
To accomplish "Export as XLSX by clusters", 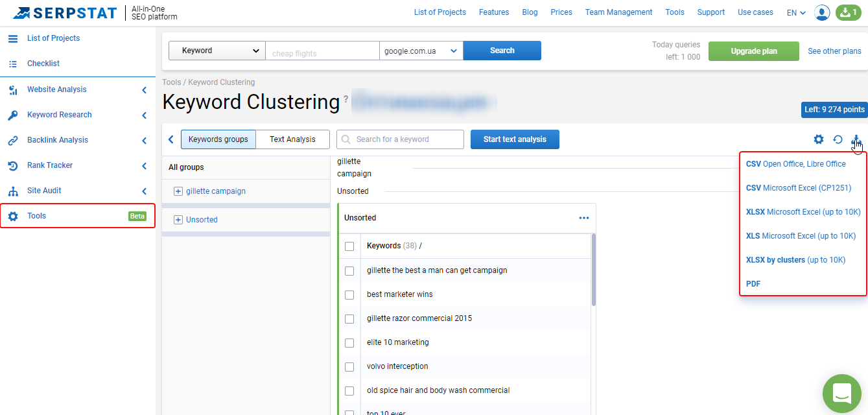I will [x=796, y=260].
